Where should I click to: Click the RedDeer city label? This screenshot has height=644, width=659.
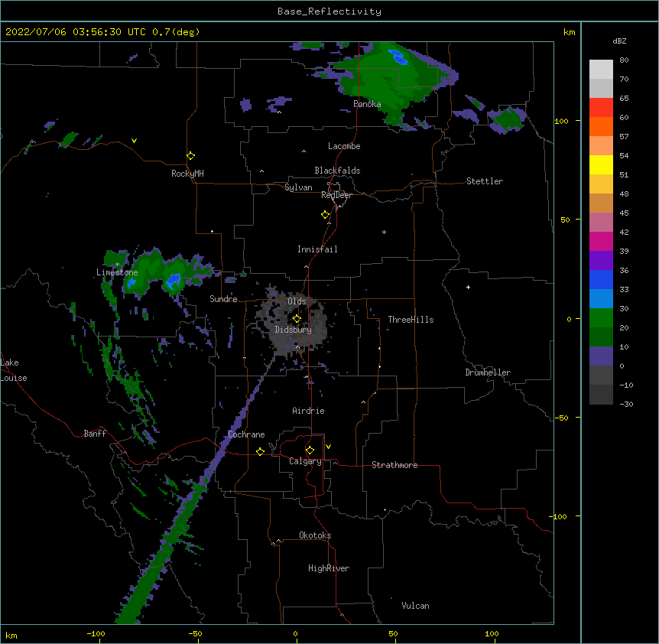(336, 195)
